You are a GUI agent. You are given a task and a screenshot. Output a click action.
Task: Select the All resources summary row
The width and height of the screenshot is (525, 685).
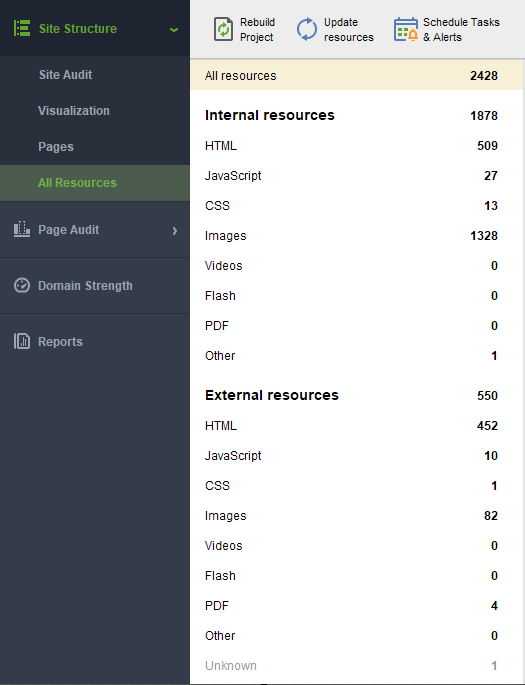[356, 76]
